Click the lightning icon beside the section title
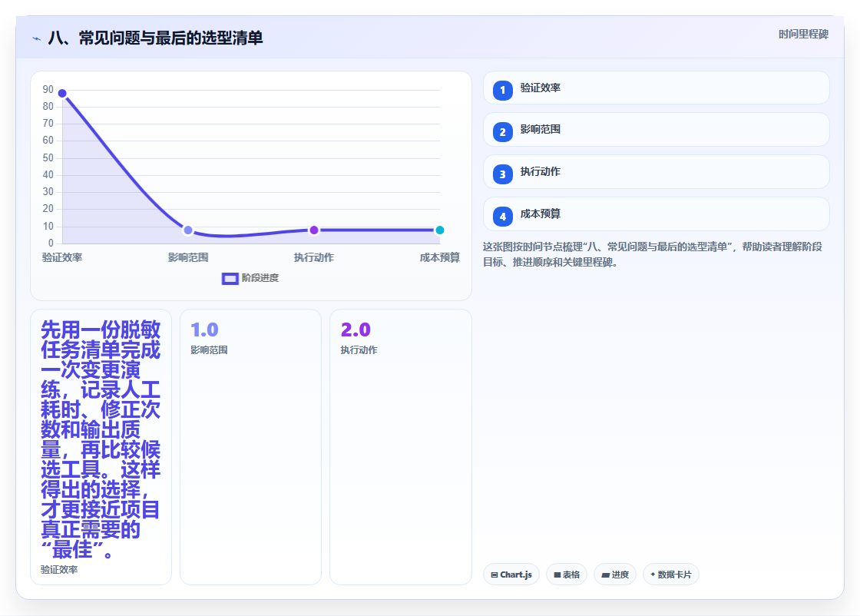 pos(37,39)
